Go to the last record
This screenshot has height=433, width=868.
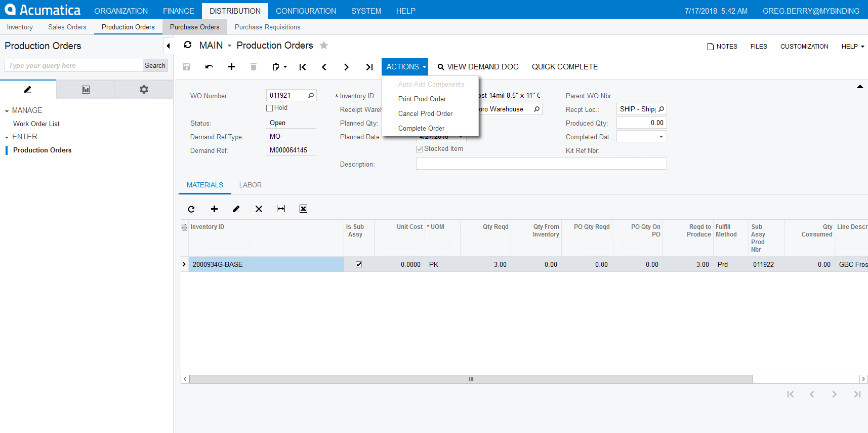[369, 67]
